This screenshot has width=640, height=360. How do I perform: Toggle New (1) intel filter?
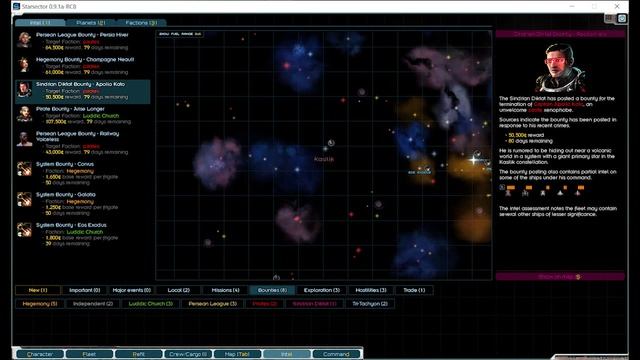pos(38,290)
